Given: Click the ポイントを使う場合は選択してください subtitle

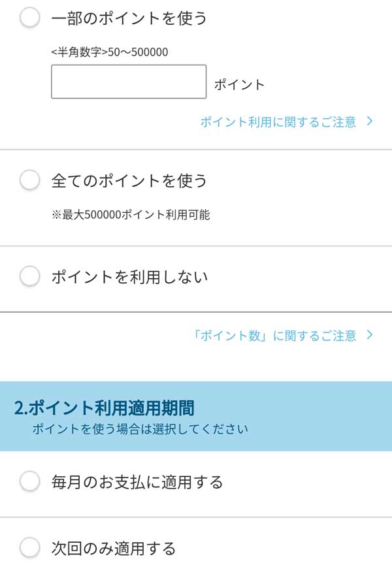Looking at the screenshot, I should coord(140,430).
